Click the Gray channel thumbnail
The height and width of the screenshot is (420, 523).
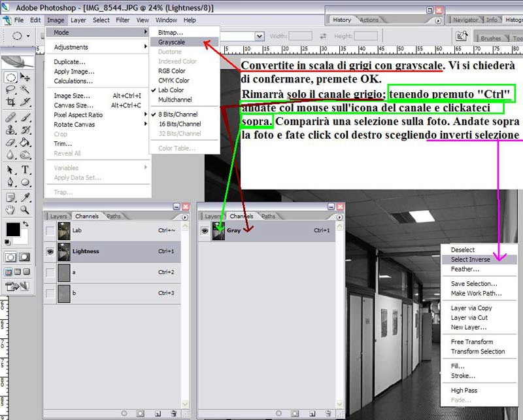tap(218, 231)
